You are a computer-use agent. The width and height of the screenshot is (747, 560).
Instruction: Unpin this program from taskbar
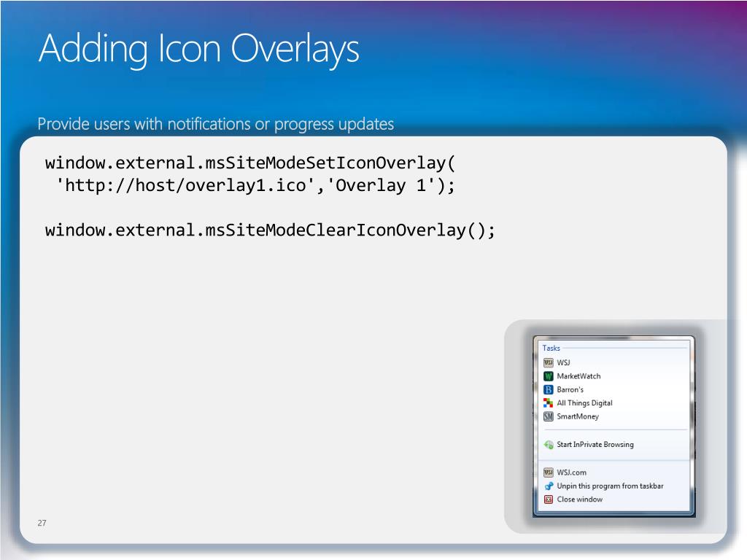tap(611, 486)
